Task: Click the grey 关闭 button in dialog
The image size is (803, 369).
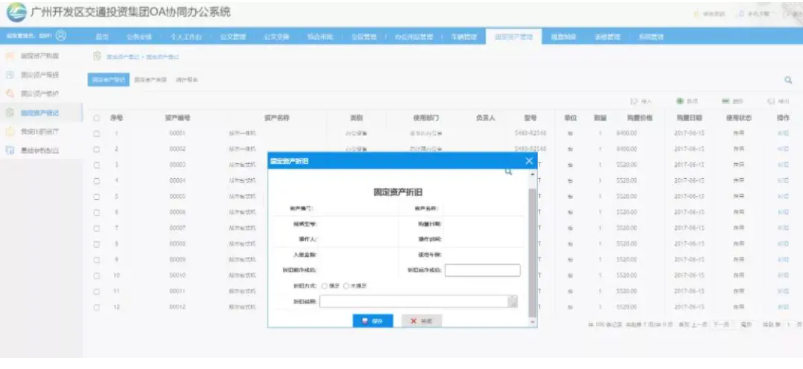Action: [x=421, y=321]
